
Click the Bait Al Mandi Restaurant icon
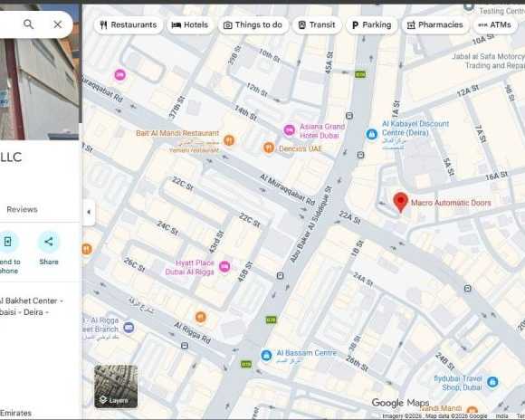[x=229, y=140]
